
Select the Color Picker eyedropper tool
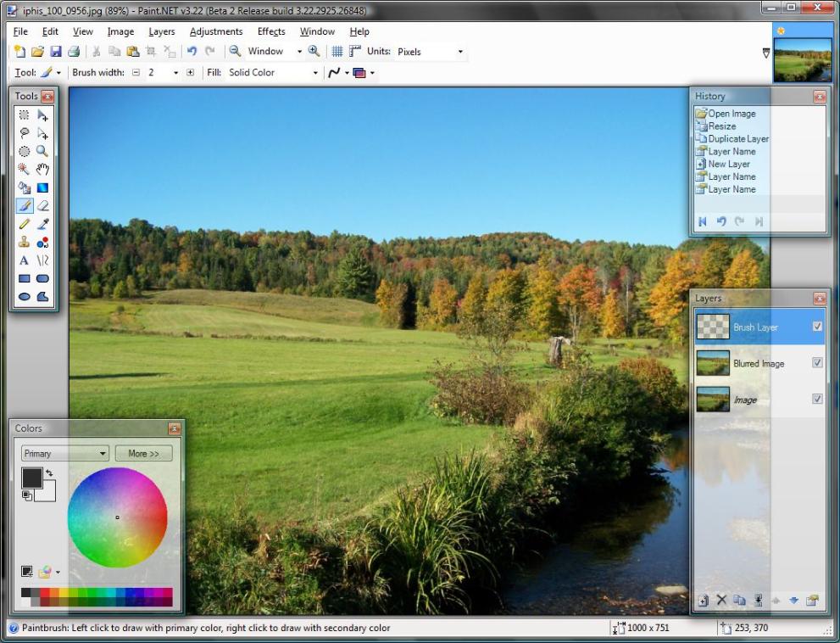point(42,224)
